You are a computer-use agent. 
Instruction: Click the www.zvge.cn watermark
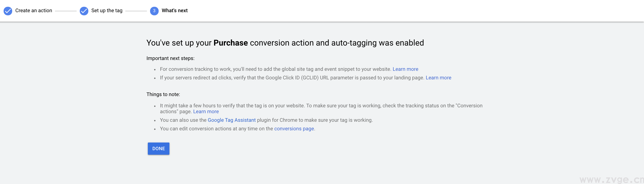click(611, 179)
